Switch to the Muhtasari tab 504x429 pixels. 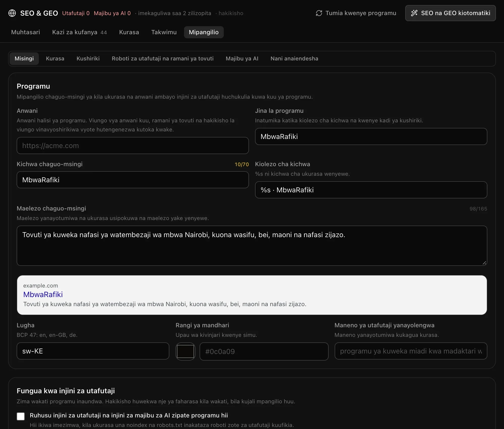[x=25, y=32]
